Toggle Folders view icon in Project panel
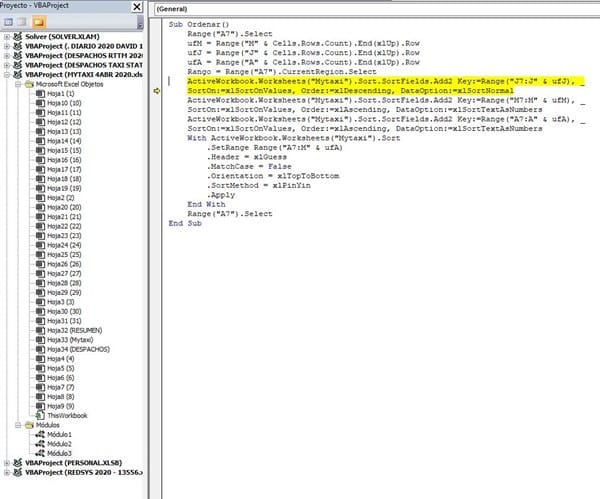The width and height of the screenshot is (600, 499). coord(39,22)
